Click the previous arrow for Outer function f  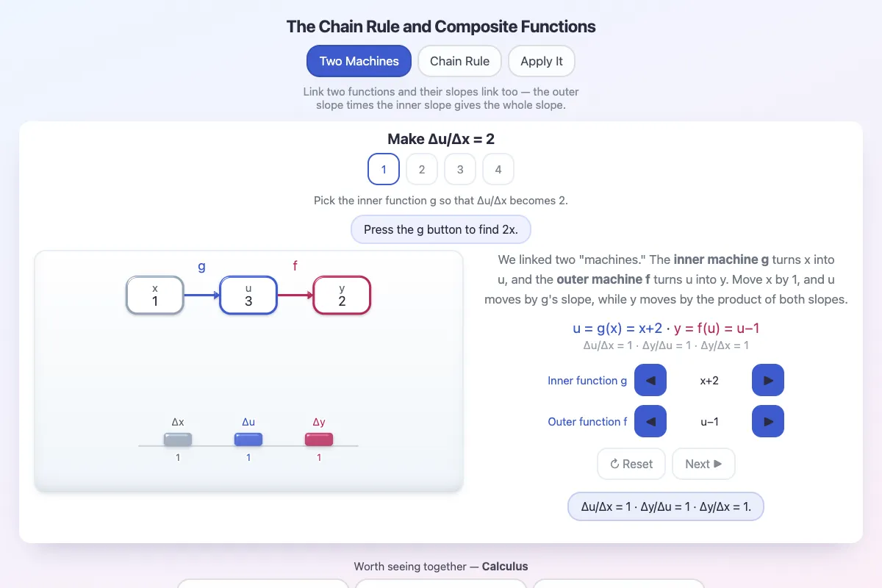click(x=650, y=421)
